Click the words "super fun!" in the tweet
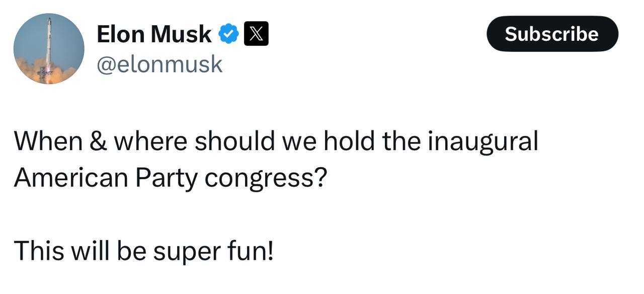 pos(213,251)
